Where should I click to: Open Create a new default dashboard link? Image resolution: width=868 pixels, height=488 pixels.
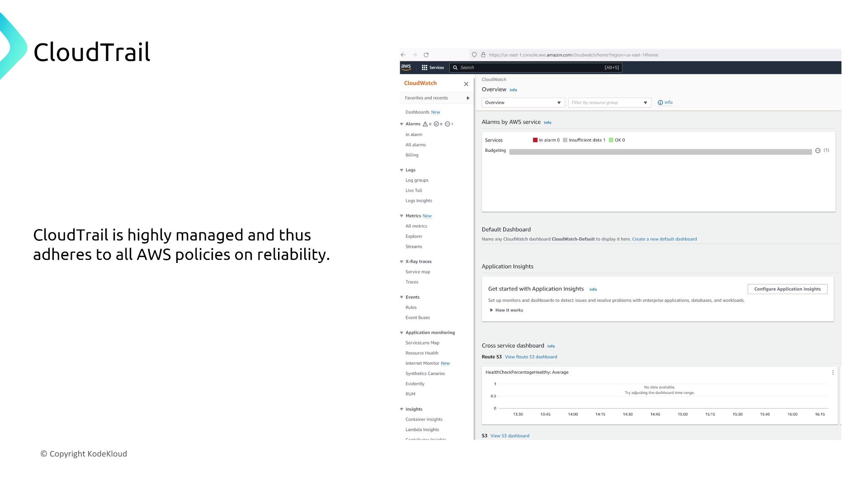pos(664,239)
